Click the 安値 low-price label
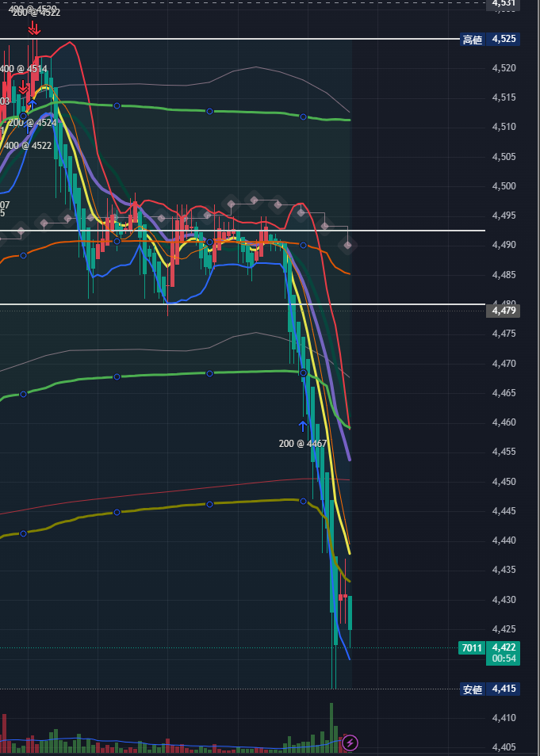 pos(473,689)
